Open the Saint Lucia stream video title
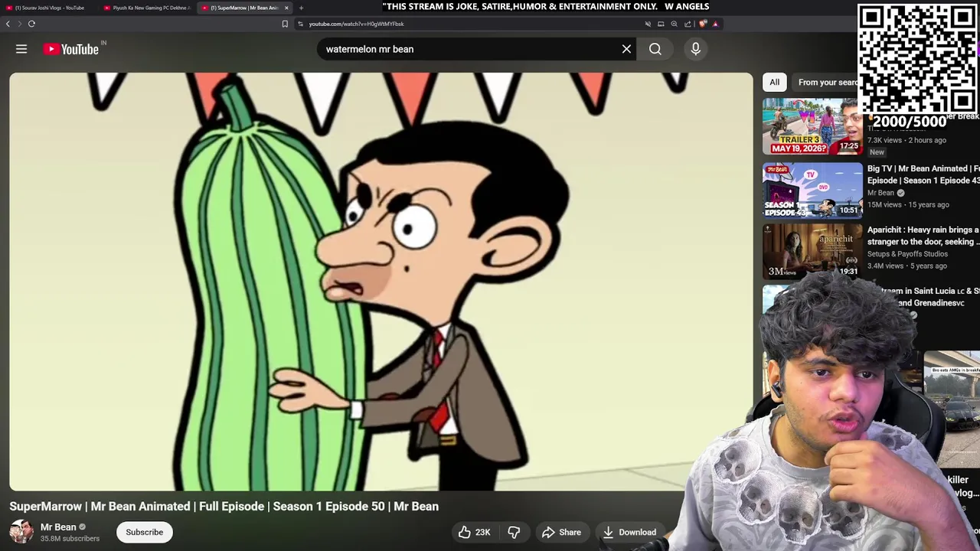 tap(930, 297)
